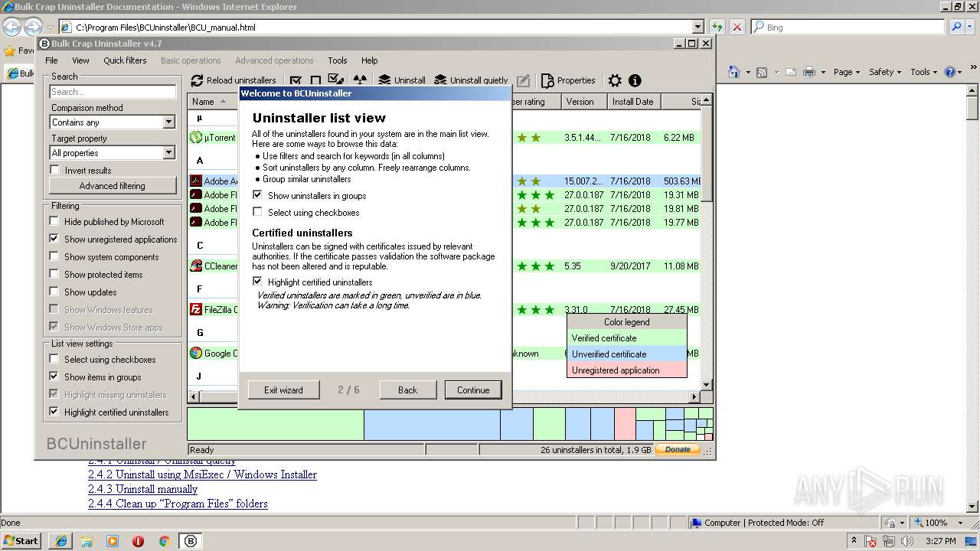Image resolution: width=980 pixels, height=551 pixels.
Task: Click the Adobe Acrobat red icon in list
Action: (196, 181)
